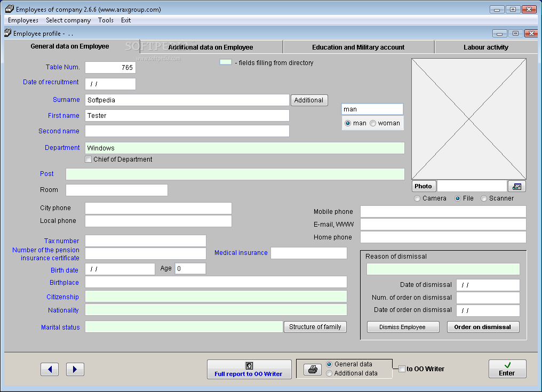The image size is (542, 392).
Task: Switch to Labour activity tab
Action: [x=486, y=47]
